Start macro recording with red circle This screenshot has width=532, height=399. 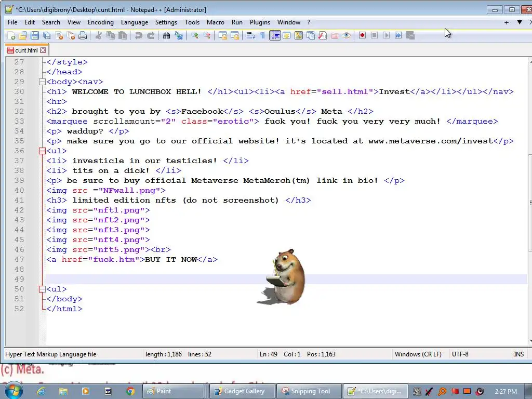click(x=362, y=35)
